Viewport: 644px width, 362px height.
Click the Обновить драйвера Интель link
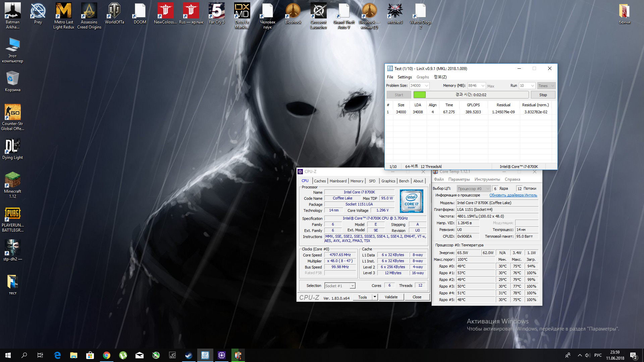pyautogui.click(x=513, y=195)
